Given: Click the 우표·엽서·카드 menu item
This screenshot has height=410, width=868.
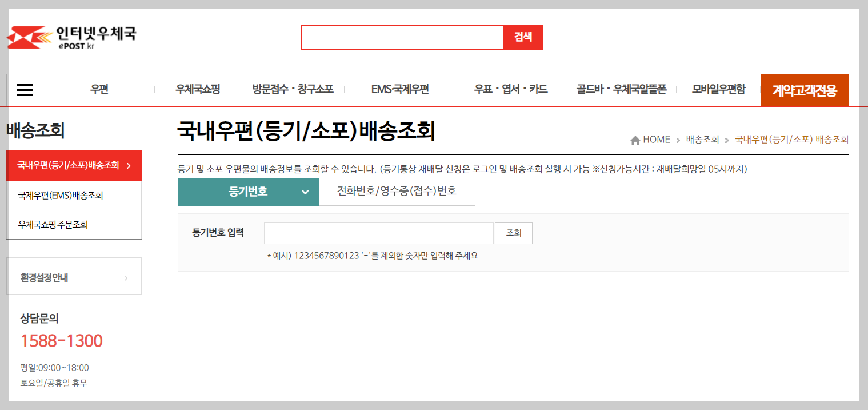Looking at the screenshot, I should point(510,89).
